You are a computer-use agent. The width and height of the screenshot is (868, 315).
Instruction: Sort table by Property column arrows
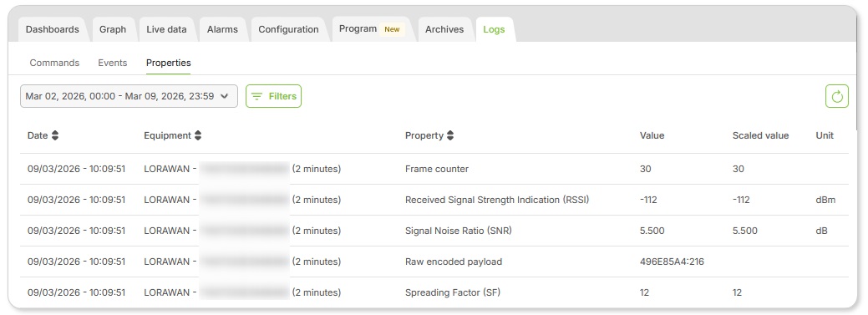tap(450, 135)
